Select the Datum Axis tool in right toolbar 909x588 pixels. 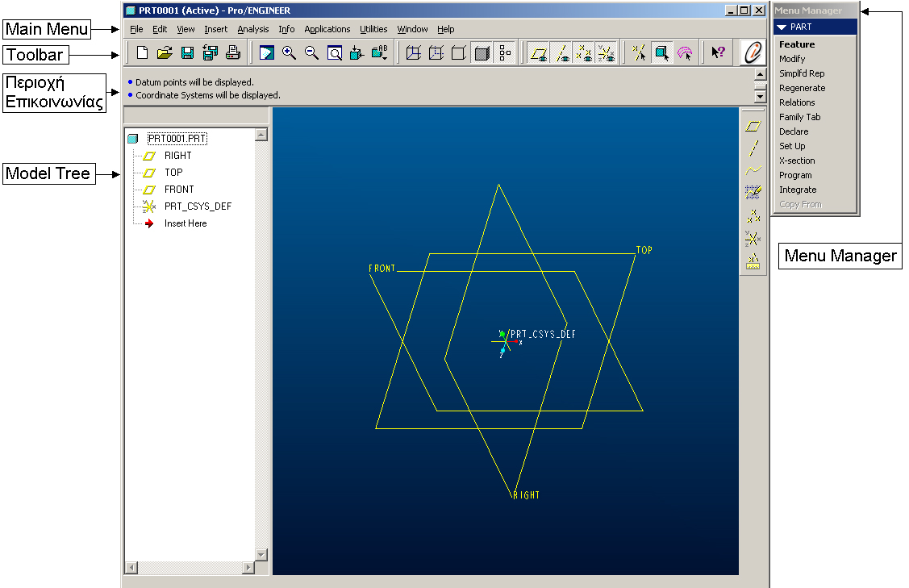753,148
